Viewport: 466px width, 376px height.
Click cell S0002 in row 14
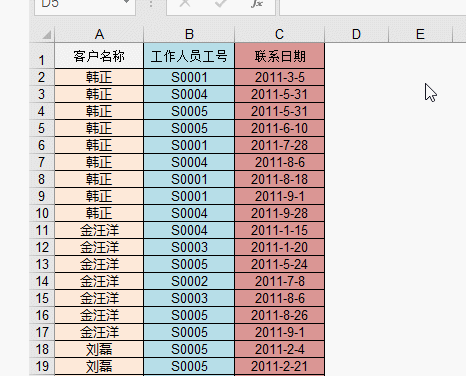pyautogui.click(x=189, y=281)
